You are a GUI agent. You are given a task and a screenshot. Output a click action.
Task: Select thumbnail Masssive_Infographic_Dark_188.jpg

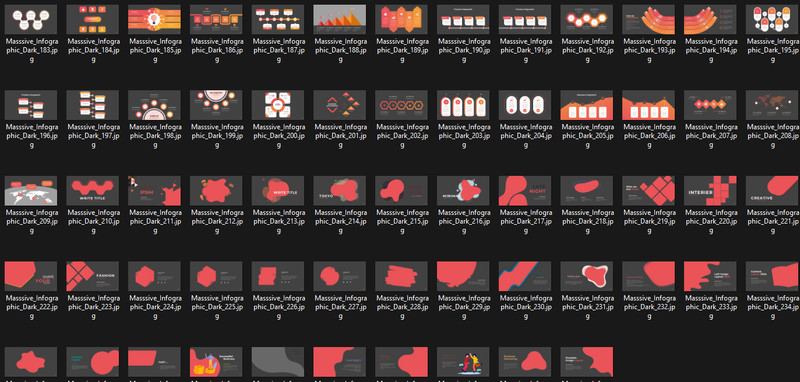[339, 20]
